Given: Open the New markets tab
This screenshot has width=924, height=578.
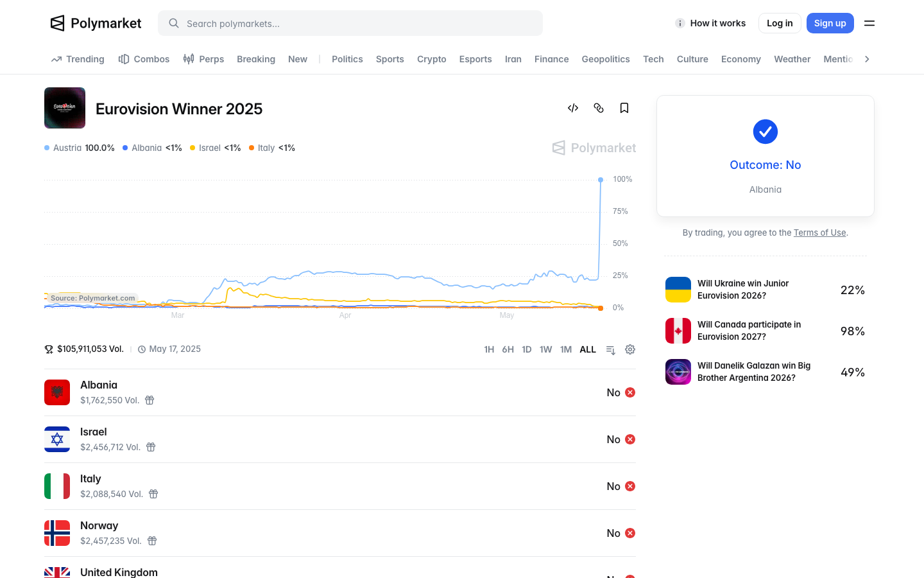Looking at the screenshot, I should 298,59.
